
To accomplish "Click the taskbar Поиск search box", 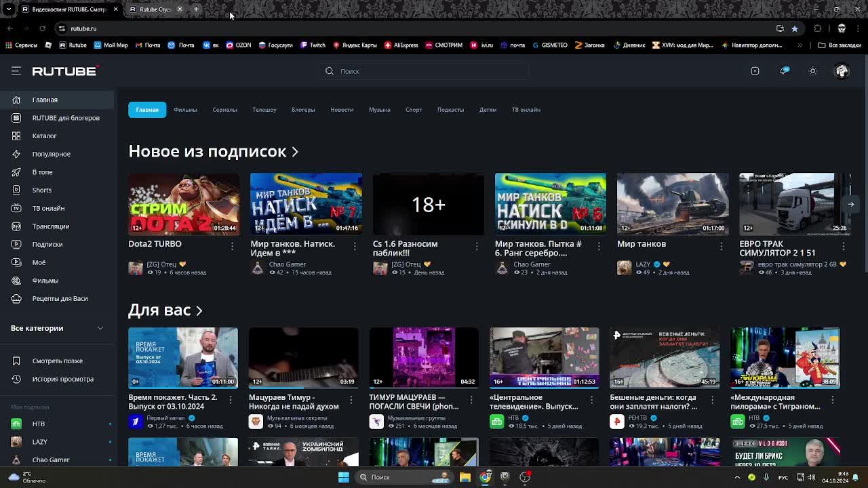I will (x=404, y=477).
